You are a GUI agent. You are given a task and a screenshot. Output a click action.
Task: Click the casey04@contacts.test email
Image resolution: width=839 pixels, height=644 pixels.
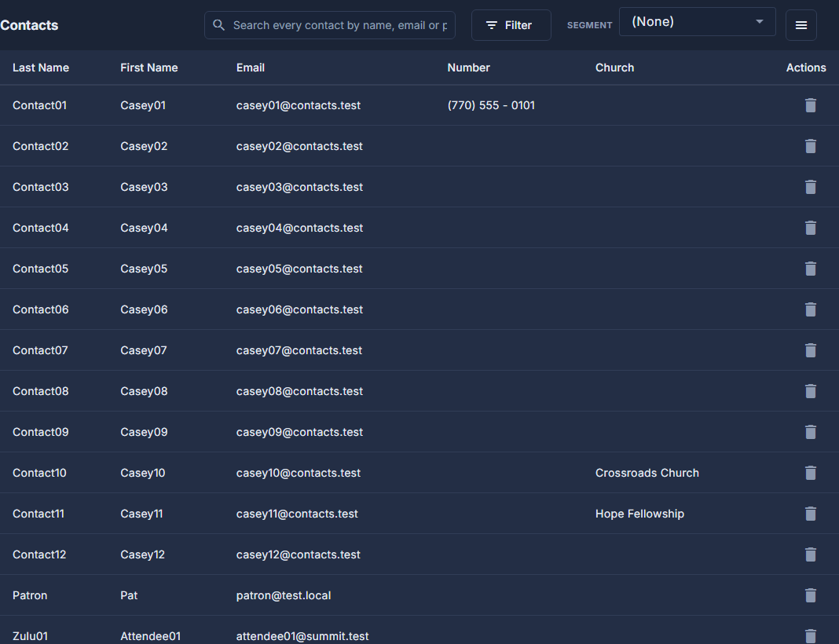coord(299,228)
